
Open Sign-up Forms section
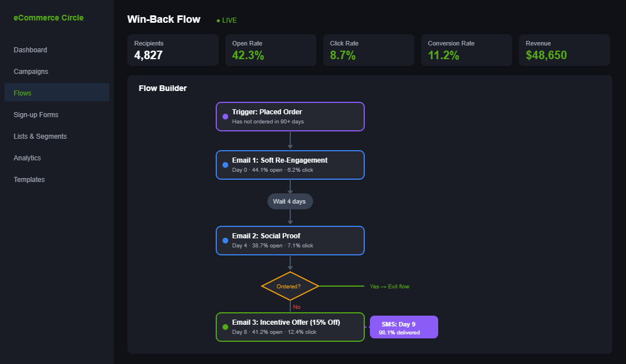pyautogui.click(x=36, y=115)
